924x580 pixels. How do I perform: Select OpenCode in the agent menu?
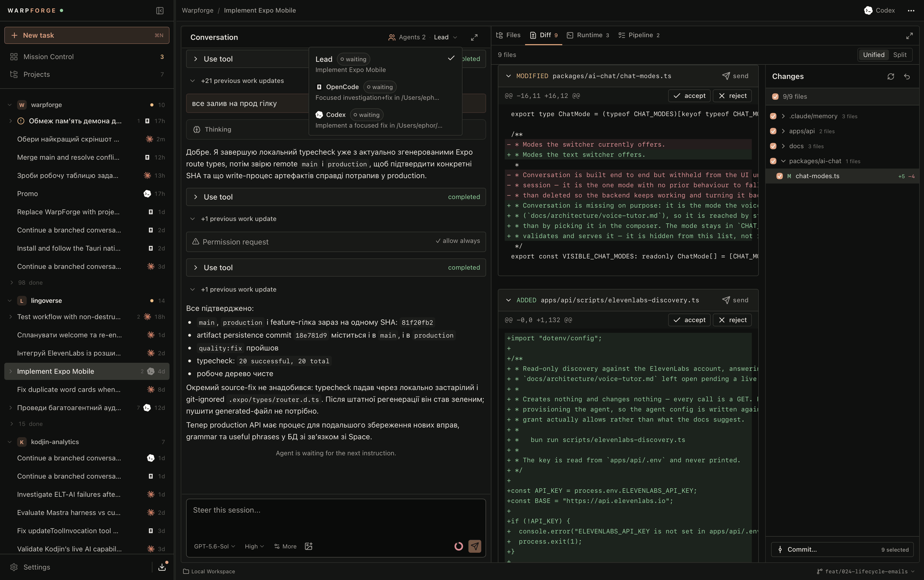(385, 92)
